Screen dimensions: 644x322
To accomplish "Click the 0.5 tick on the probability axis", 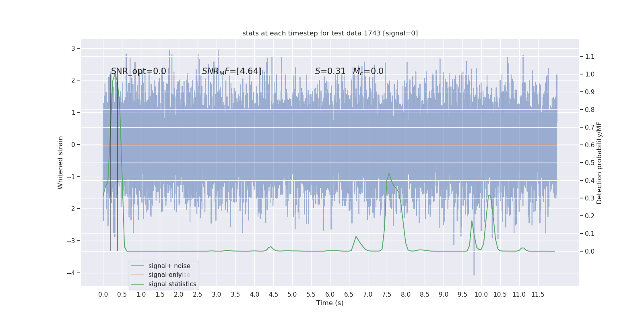I will [590, 163].
